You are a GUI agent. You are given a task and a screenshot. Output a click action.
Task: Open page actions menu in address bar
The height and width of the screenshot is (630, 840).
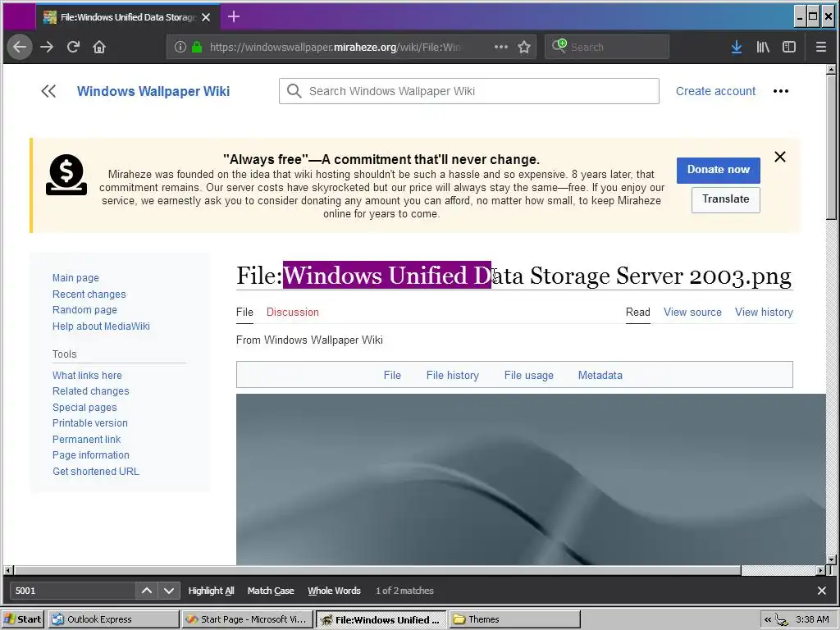point(501,47)
